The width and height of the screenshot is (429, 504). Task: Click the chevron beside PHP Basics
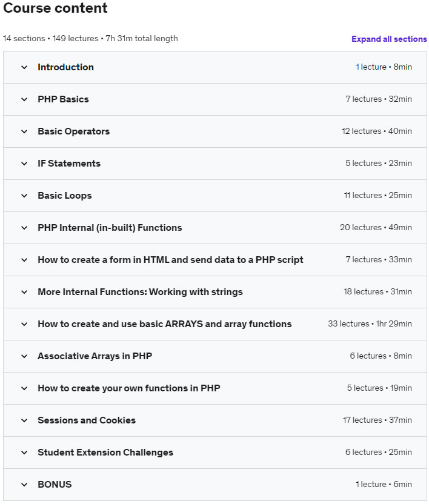coord(24,99)
